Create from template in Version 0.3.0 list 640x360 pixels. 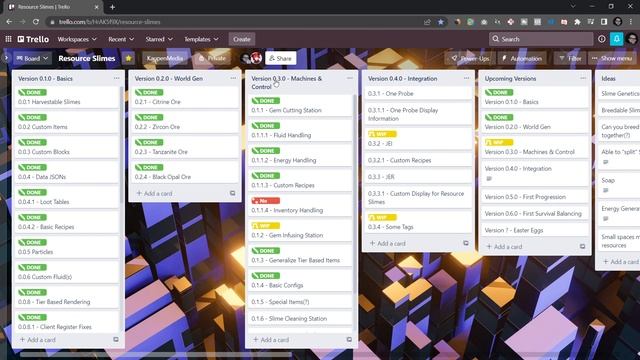[x=349, y=340]
